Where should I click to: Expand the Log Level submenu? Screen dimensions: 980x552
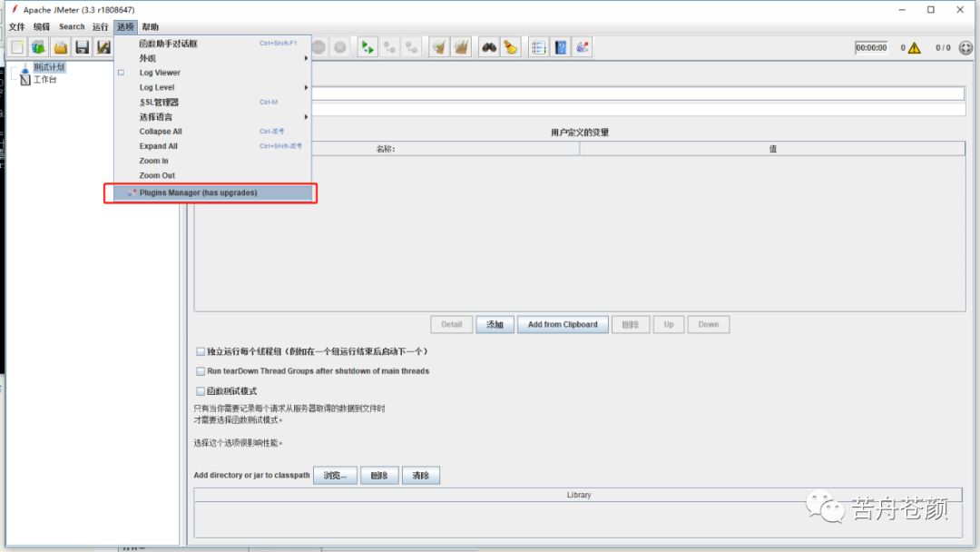click(212, 87)
